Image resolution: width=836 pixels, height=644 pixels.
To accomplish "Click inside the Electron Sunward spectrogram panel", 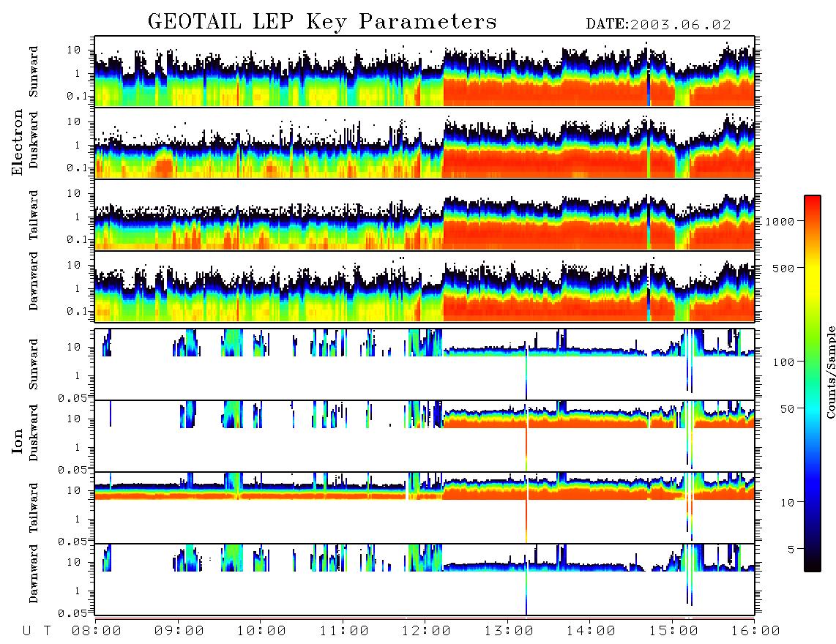I will [425, 72].
